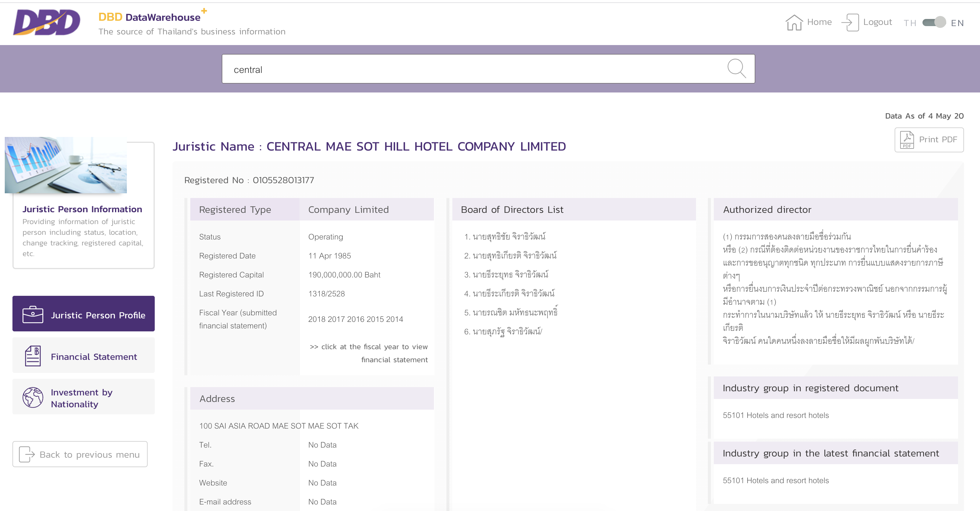Click the Website No Data value

[322, 483]
